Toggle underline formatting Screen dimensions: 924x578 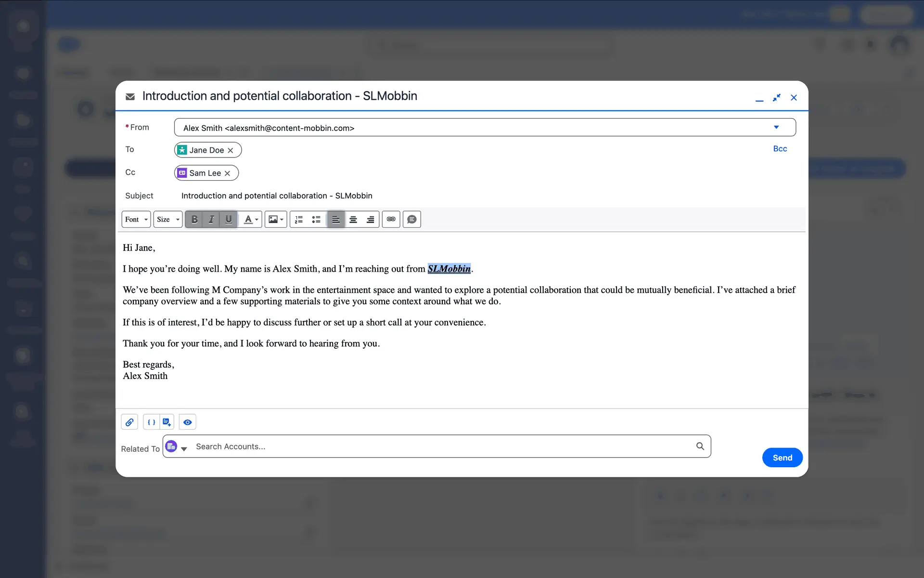(229, 219)
